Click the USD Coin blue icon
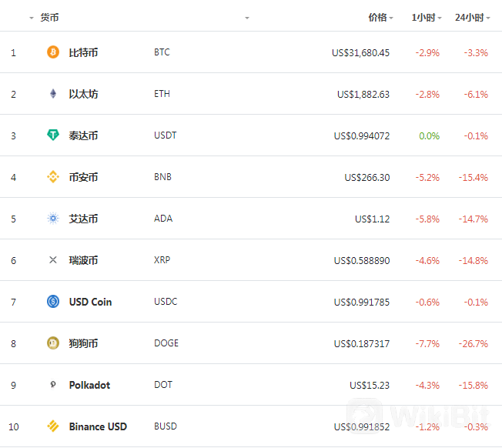The height and width of the screenshot is (448, 502). pyautogui.click(x=53, y=302)
